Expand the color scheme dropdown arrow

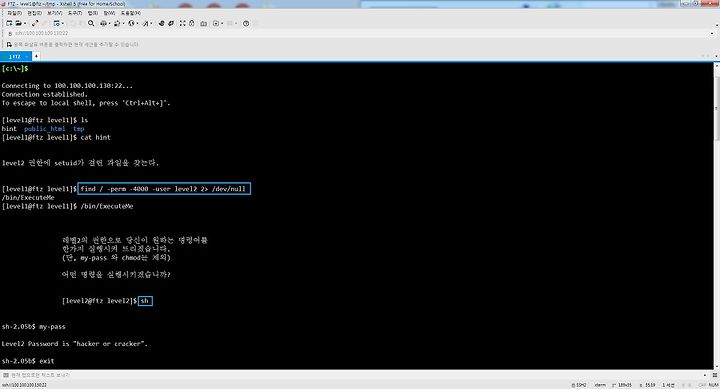[124, 23]
